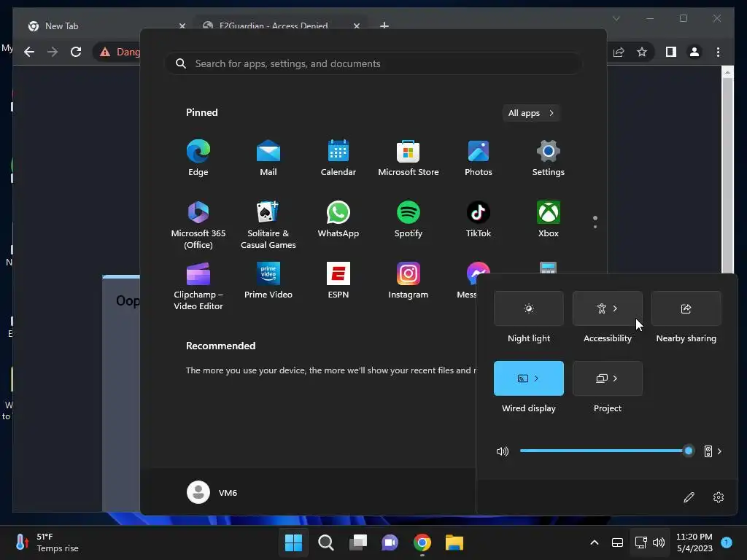Search for apps, settings, and documents field

point(373,63)
